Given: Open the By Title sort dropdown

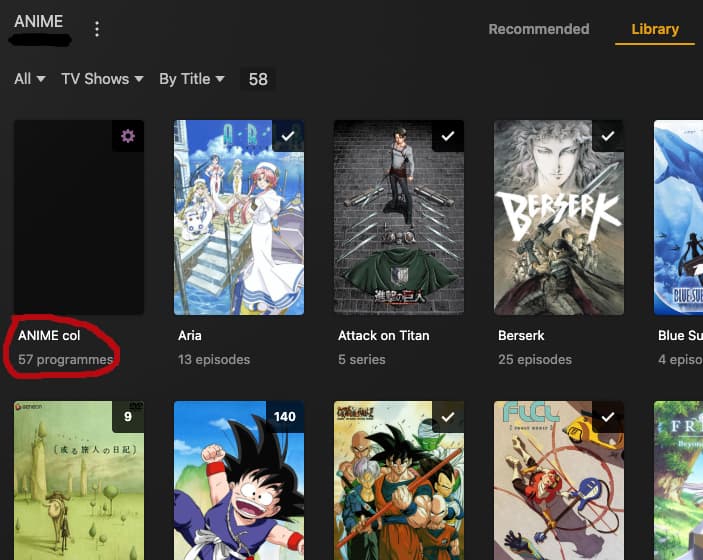Looking at the screenshot, I should pyautogui.click(x=192, y=79).
